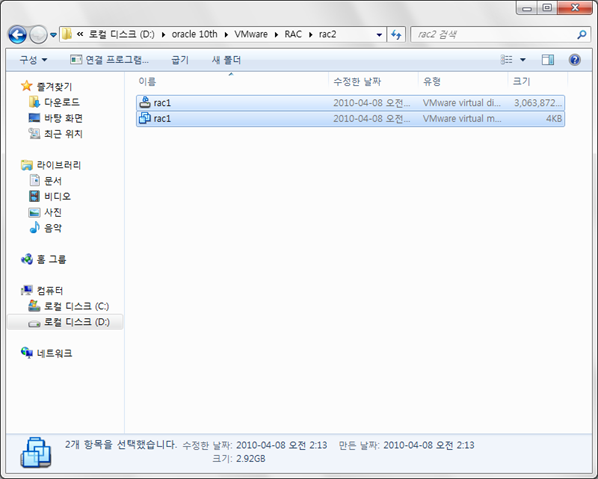Toggle the preview pane icon

click(x=548, y=59)
